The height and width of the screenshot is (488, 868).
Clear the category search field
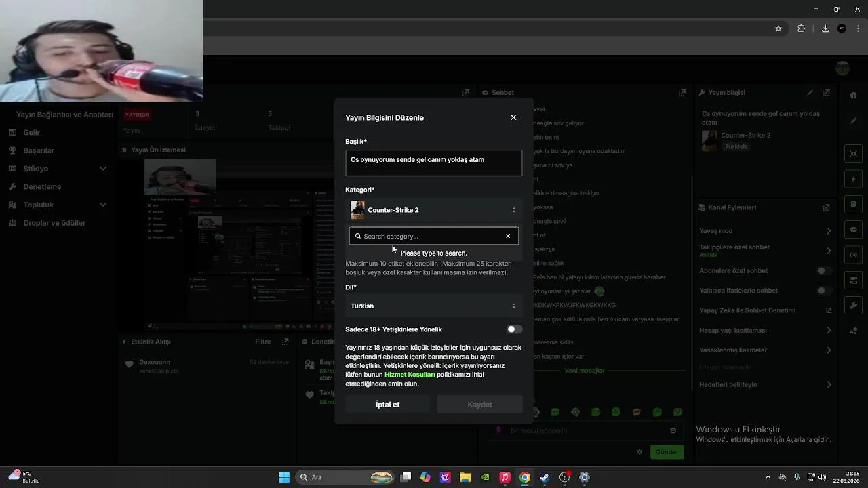508,236
